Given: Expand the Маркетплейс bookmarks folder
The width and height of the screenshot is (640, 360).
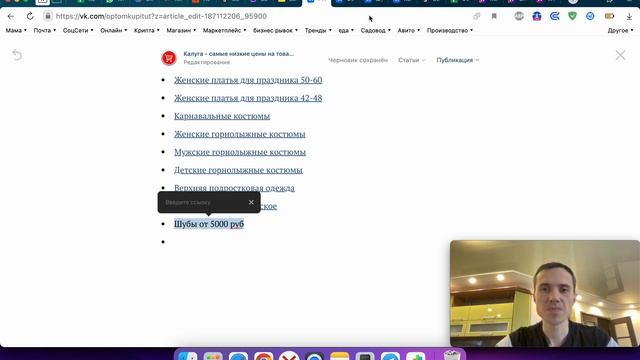Looking at the screenshot, I should point(224,30).
